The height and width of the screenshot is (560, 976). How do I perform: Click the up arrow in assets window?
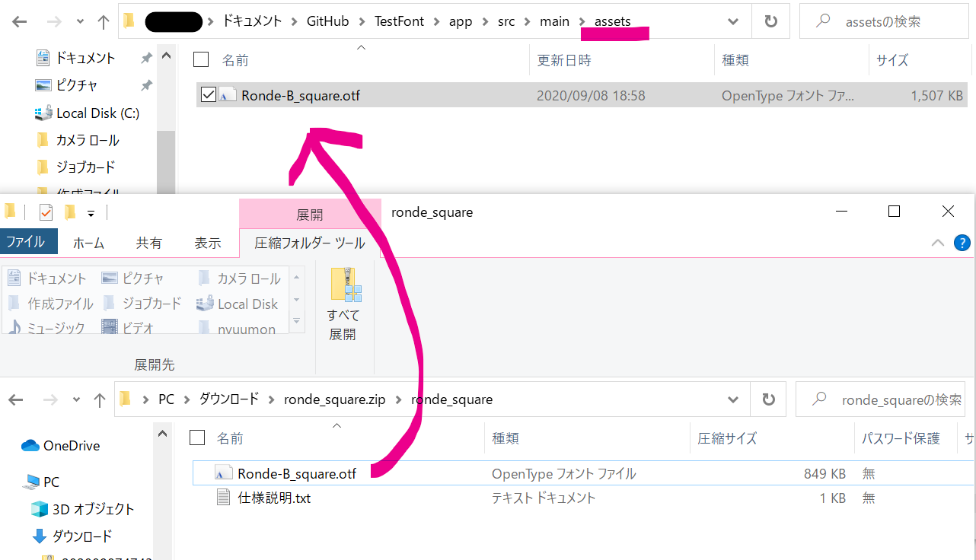104,22
